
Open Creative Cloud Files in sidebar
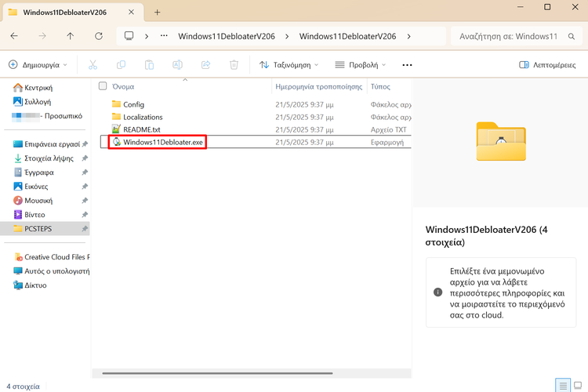pos(52,257)
